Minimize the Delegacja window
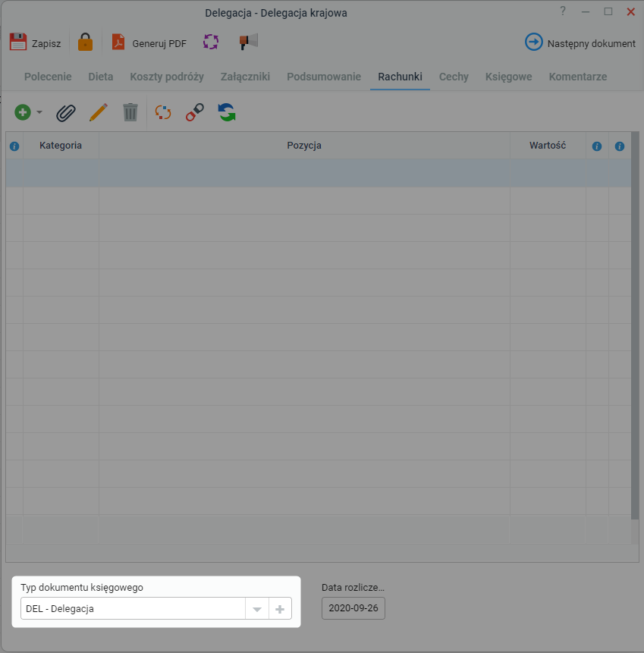This screenshot has height=653, width=644. click(x=586, y=11)
